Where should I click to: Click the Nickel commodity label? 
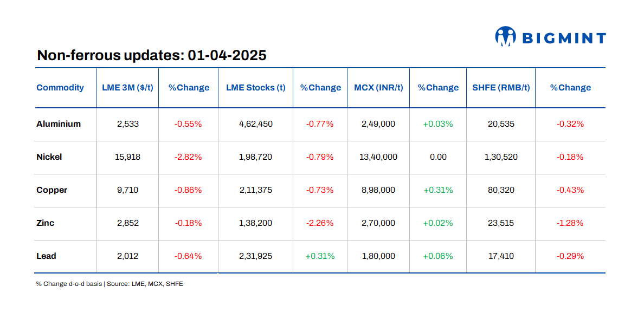tap(49, 157)
